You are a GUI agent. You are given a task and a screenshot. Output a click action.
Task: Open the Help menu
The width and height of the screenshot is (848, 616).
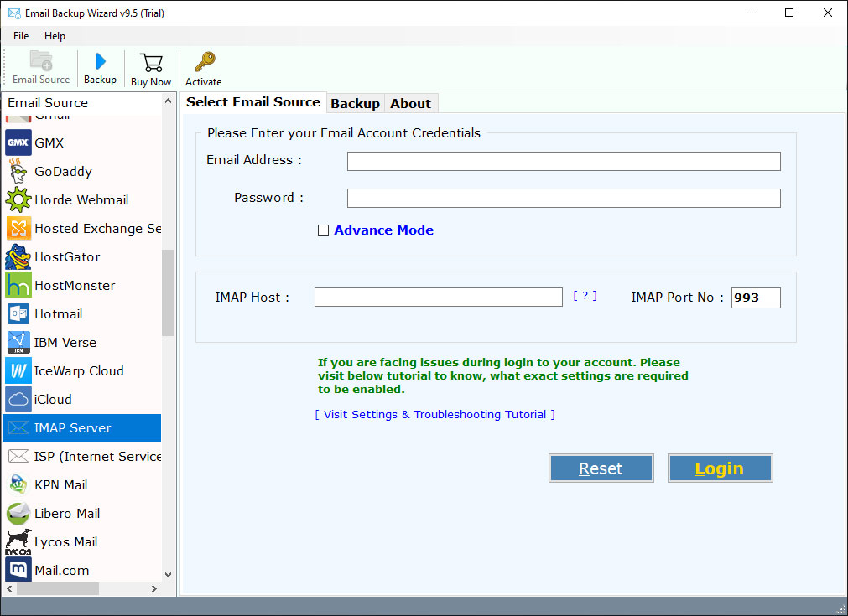[x=55, y=36]
